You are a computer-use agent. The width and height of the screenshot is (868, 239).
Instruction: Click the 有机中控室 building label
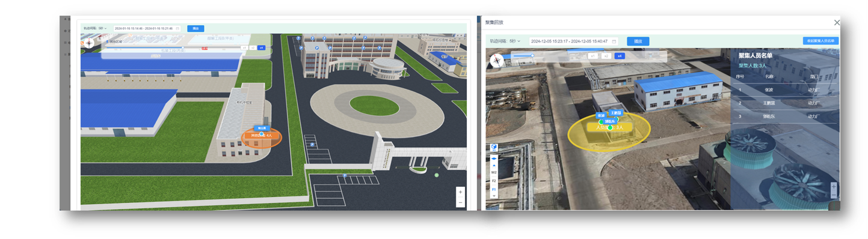tap(244, 103)
